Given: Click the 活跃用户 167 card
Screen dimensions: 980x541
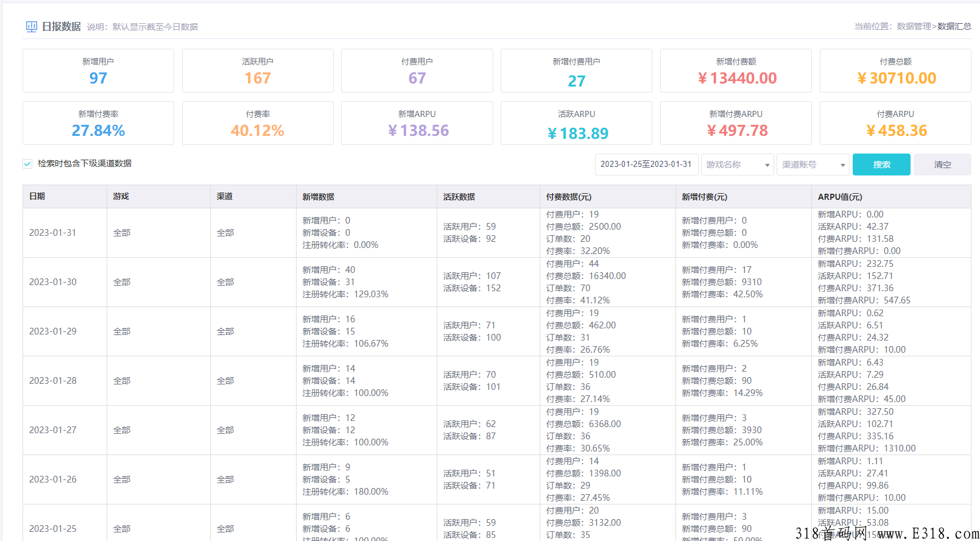Looking at the screenshot, I should click(x=258, y=71).
